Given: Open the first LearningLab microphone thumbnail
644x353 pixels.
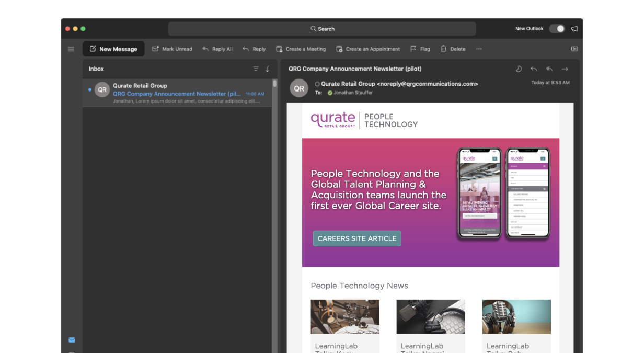Looking at the screenshot, I should click(345, 317).
